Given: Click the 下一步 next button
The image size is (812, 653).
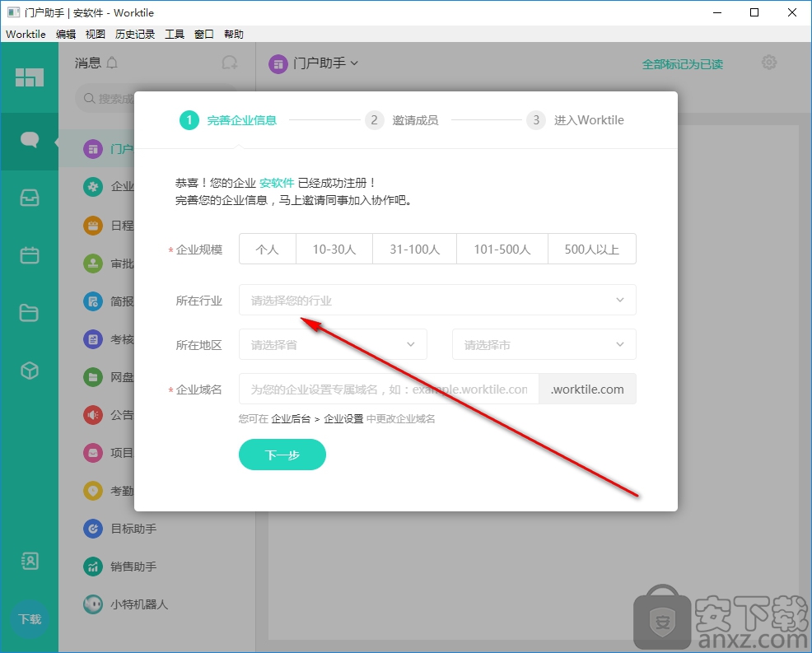Looking at the screenshot, I should click(282, 455).
